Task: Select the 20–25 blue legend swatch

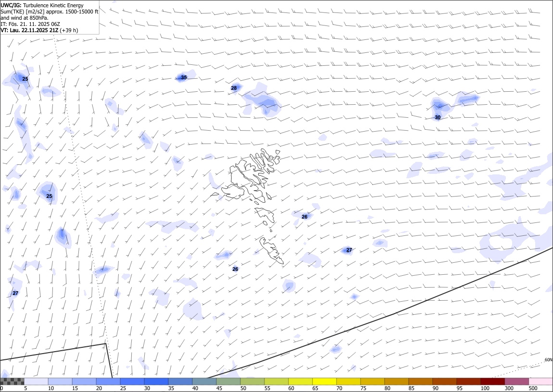Action: (108, 381)
